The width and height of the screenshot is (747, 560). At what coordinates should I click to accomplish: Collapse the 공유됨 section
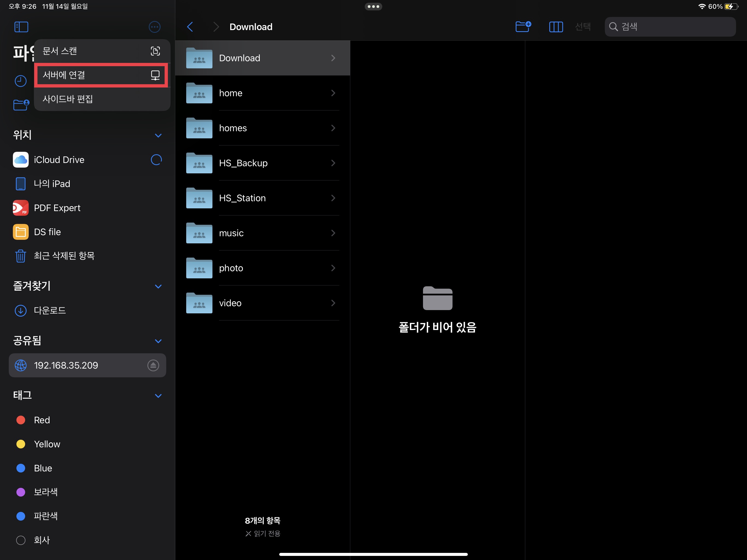click(158, 341)
